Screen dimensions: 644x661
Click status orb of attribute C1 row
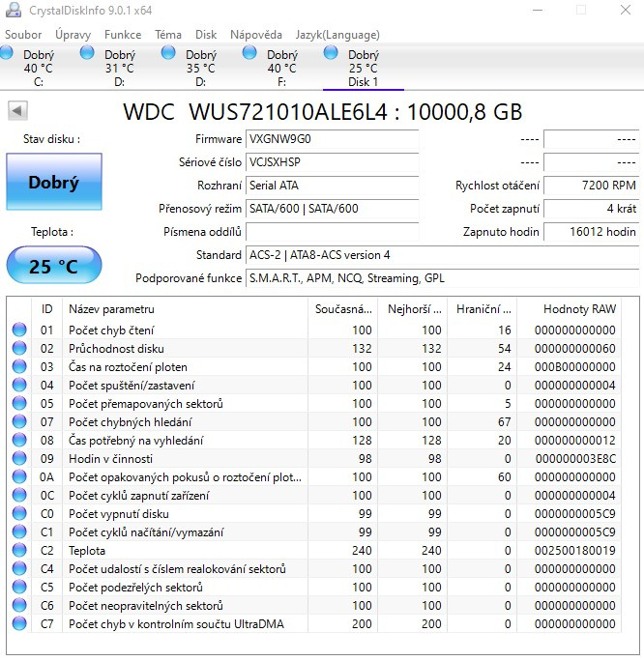[19, 532]
